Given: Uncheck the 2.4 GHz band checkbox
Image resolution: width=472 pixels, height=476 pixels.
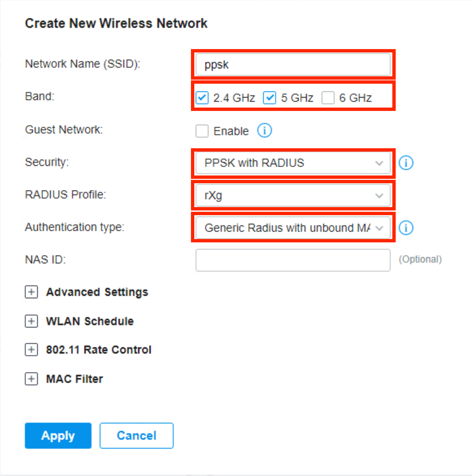Looking at the screenshot, I should tap(202, 98).
